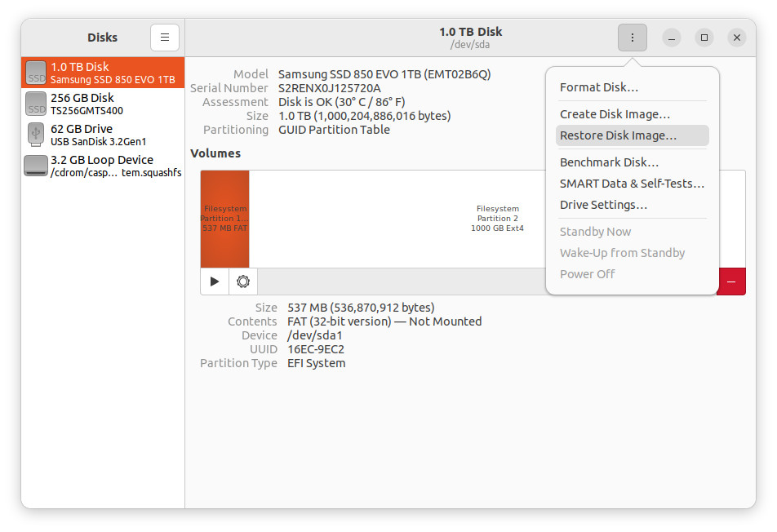The width and height of the screenshot is (777, 532).
Task: Select the 537 MB FAT Partition 1 block
Action: coord(224,218)
